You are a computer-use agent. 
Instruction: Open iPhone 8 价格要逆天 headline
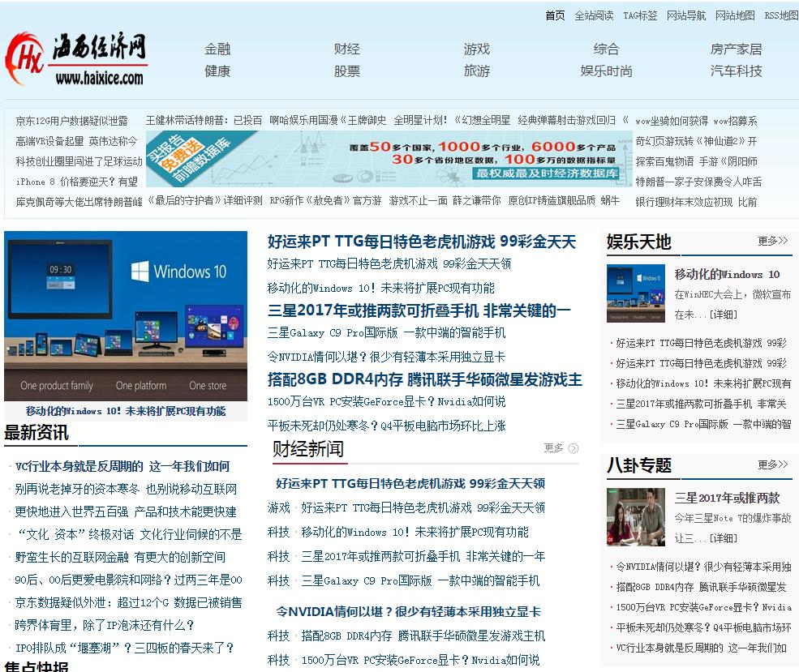point(76,182)
